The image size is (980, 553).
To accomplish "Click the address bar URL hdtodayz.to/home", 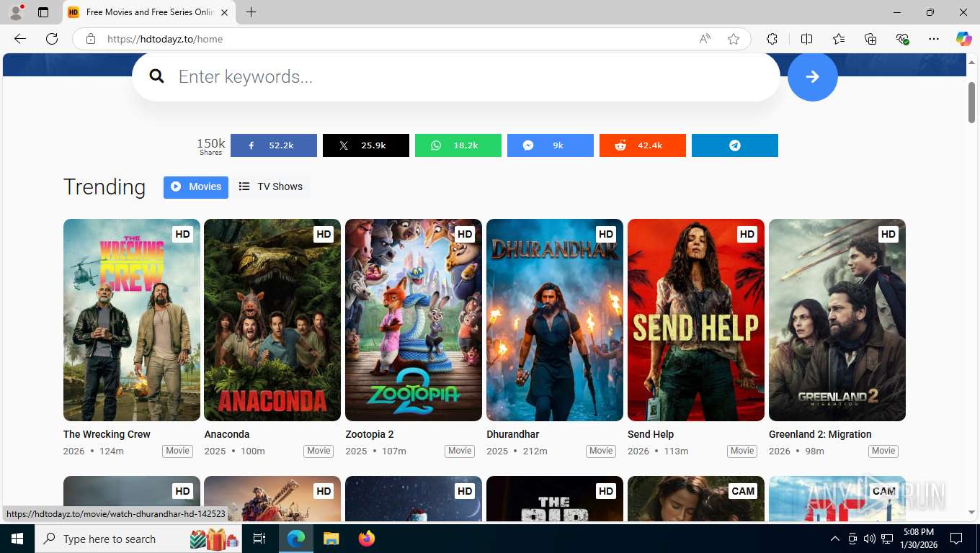I will (x=165, y=39).
